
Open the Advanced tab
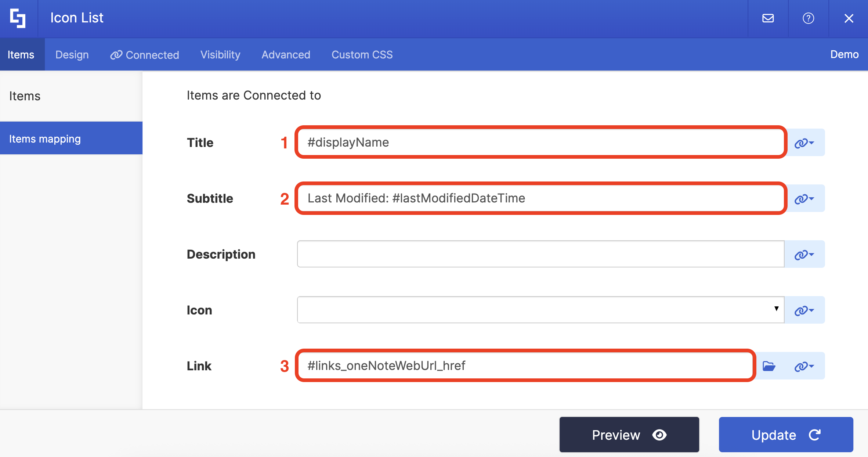[x=286, y=55]
